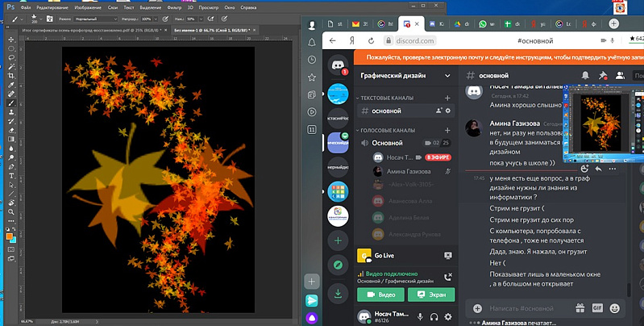Toggle pressure for opacity
This screenshot has width=644, height=326.
click(x=165, y=19)
